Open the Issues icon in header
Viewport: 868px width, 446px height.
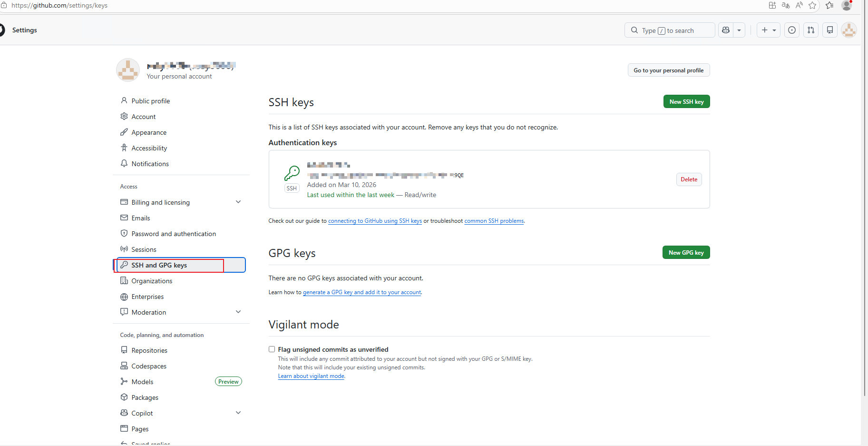click(x=792, y=30)
